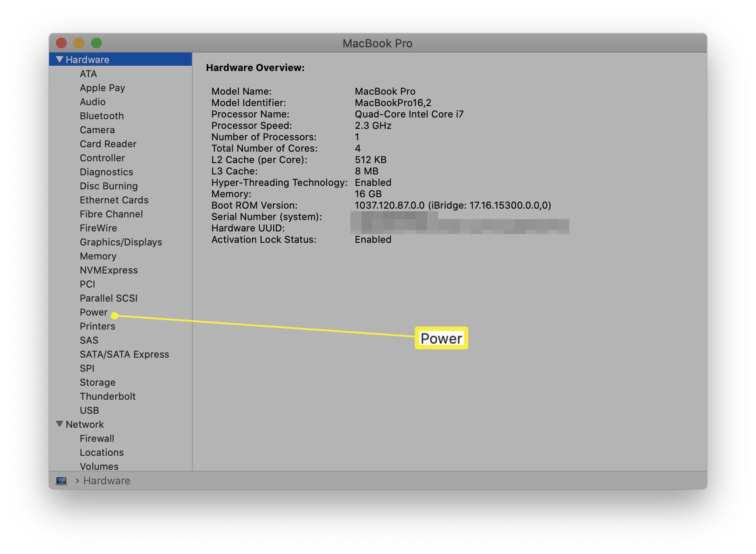Click the Boot ROM Version value

[453, 205]
